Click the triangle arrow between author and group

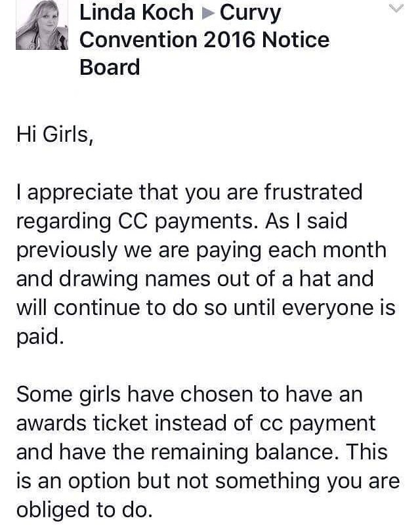pos(207,13)
